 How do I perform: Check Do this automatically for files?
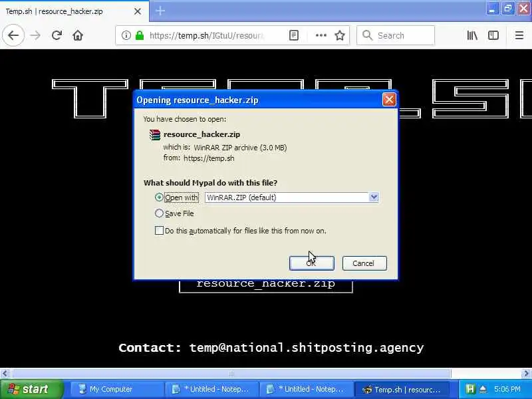pyautogui.click(x=159, y=231)
